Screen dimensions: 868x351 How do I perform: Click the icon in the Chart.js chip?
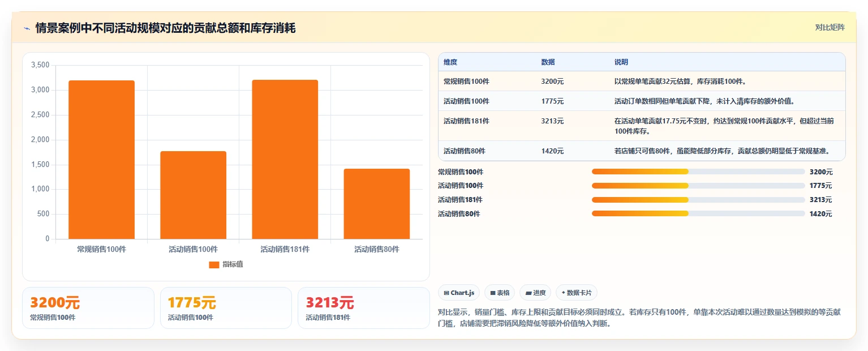446,293
